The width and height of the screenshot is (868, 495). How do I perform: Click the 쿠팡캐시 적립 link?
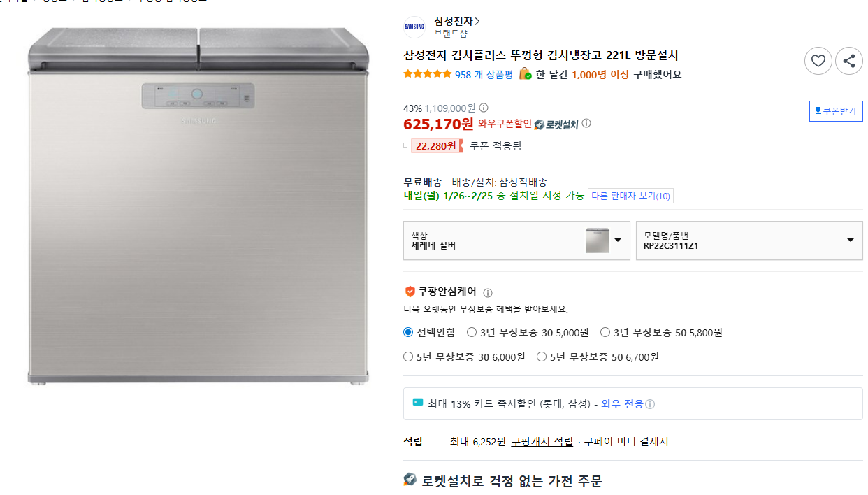tap(542, 442)
